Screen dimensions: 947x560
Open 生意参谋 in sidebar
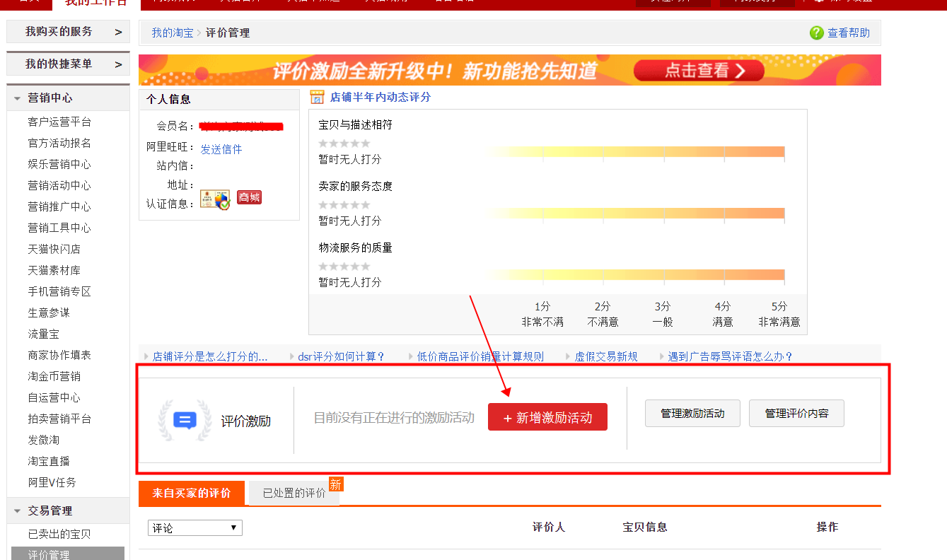tap(49, 313)
